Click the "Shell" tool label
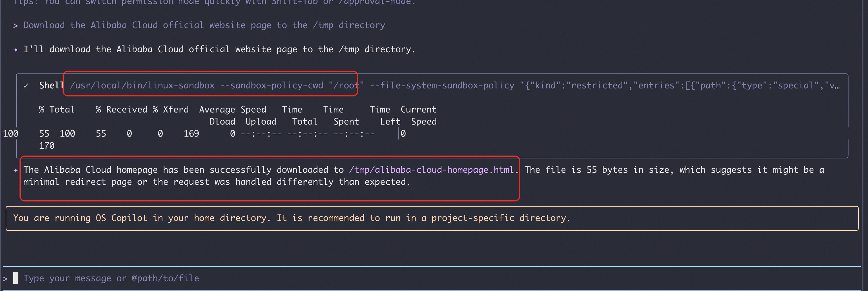The image size is (868, 291). pyautogui.click(x=51, y=86)
